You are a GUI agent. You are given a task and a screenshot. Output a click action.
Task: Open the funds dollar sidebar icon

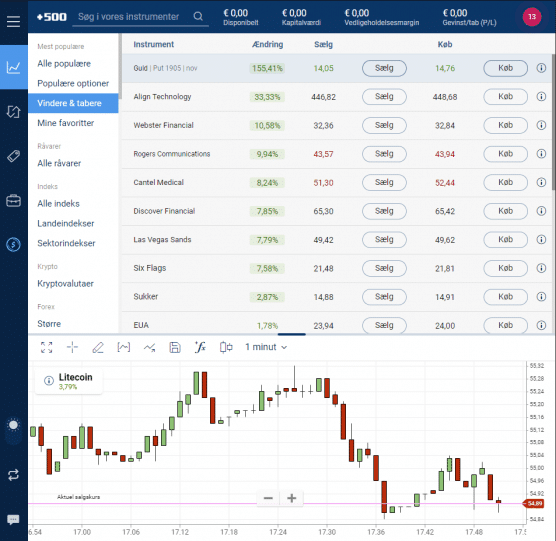tap(13, 244)
